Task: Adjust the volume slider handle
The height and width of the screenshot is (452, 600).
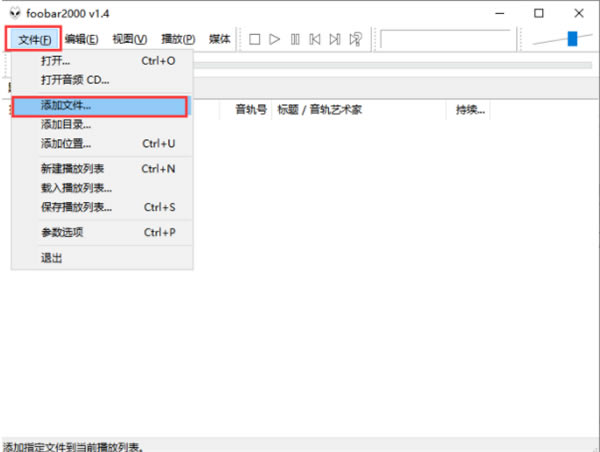Action: 572,39
